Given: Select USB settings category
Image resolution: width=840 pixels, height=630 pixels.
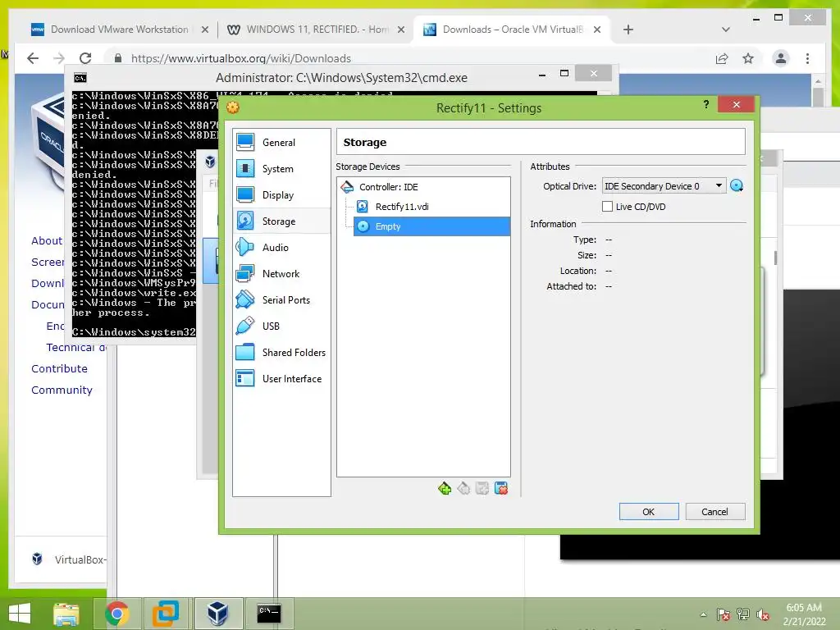Looking at the screenshot, I should 281,326.
